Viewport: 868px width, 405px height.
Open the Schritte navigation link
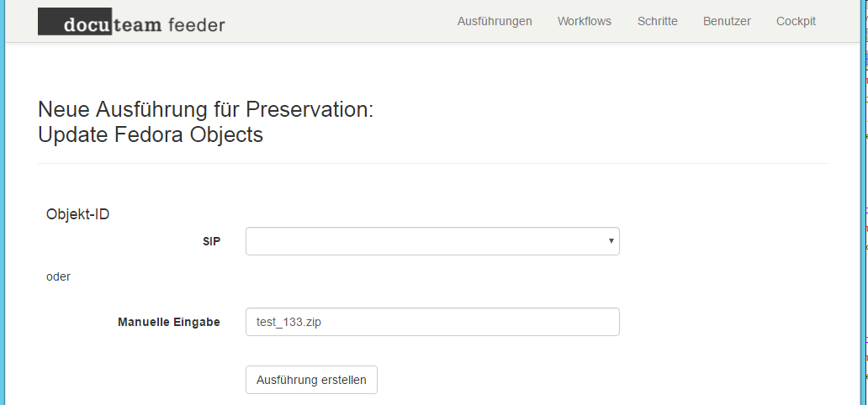pyautogui.click(x=657, y=22)
